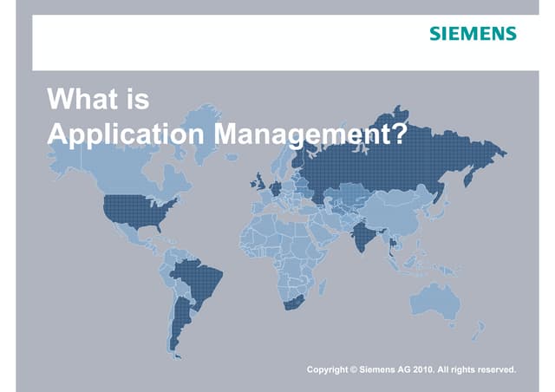This screenshot has height=392, width=555.
Task: Click New Zealand on the map
Action: click(479, 330)
